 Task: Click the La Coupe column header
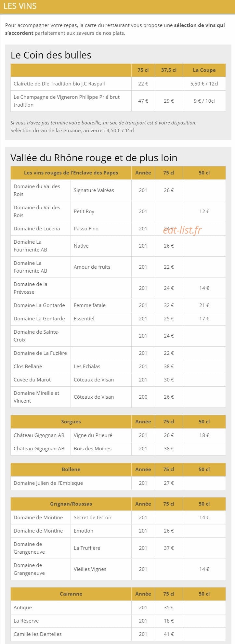click(204, 70)
